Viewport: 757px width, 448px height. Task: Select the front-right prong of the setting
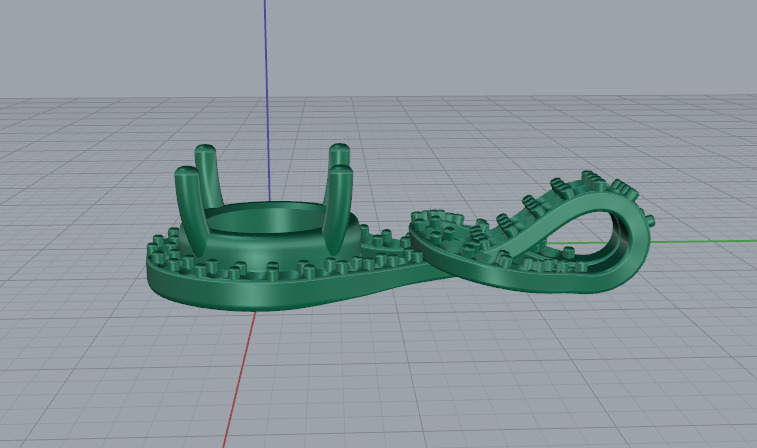[337, 210]
